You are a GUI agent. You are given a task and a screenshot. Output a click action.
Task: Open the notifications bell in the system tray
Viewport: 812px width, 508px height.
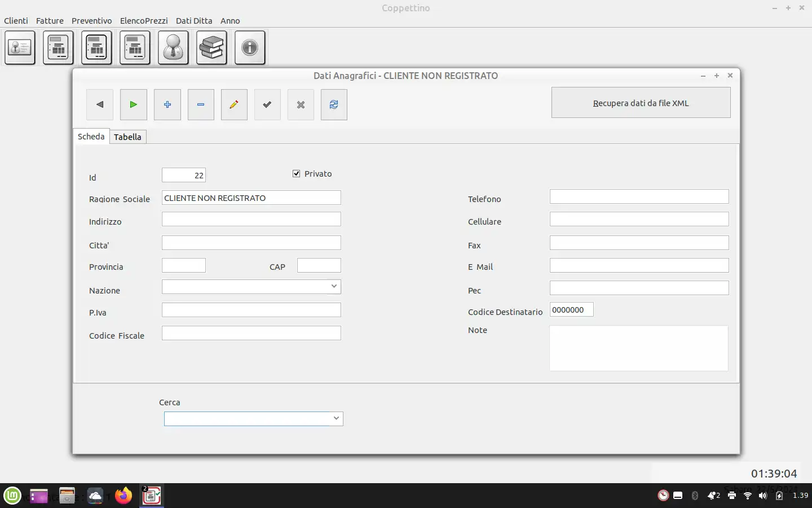click(713, 496)
